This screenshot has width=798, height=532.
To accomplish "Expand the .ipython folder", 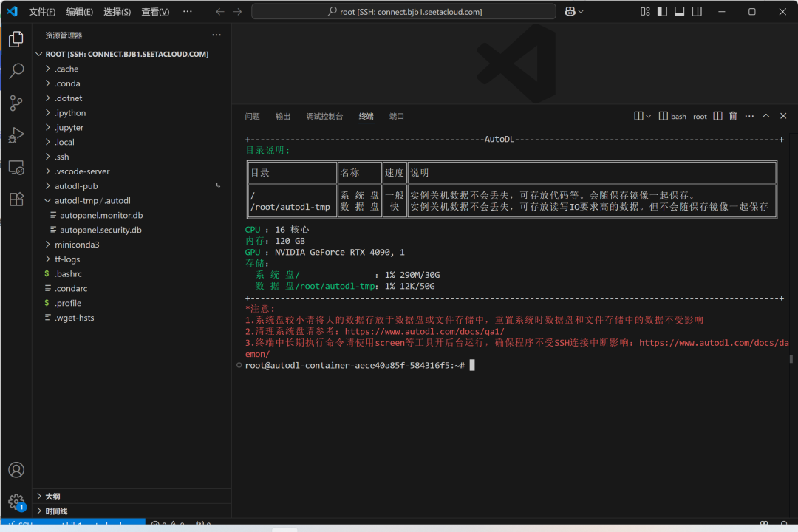I will 132,112.
